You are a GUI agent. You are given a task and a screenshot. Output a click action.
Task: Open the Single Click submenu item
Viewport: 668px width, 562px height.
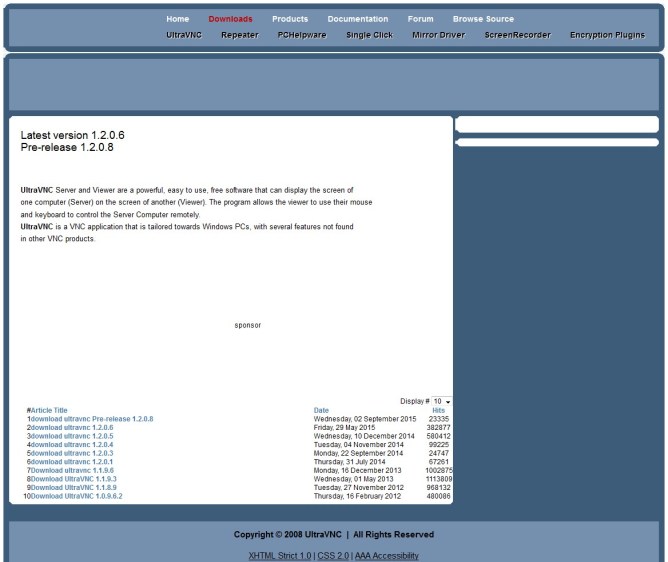(369, 35)
